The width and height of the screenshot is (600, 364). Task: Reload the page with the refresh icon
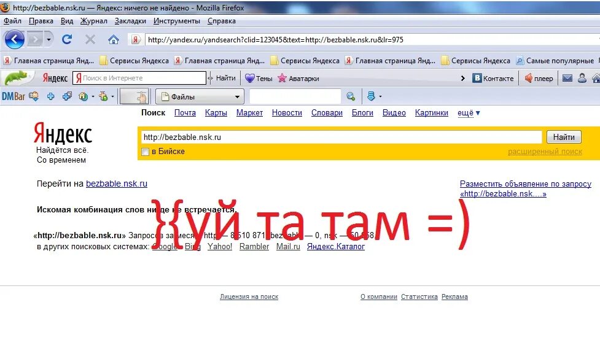coord(67,39)
